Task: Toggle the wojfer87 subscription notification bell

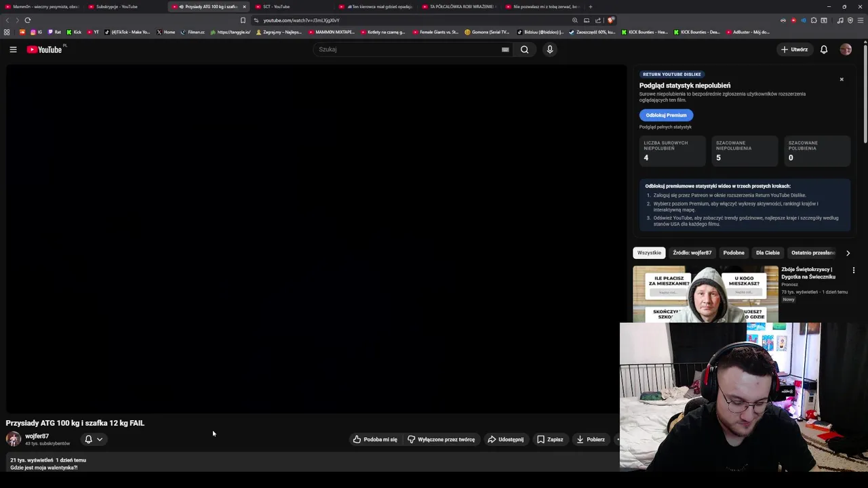Action: 88,439
